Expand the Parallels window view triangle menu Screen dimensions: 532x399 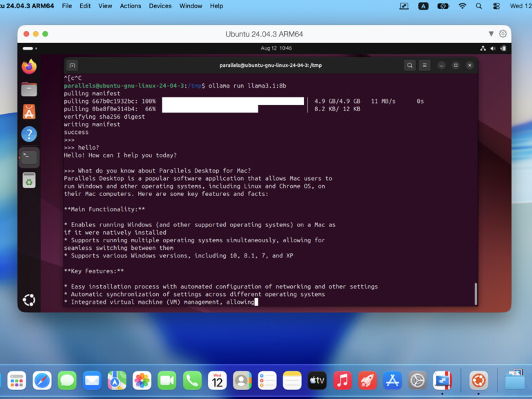click(491, 34)
